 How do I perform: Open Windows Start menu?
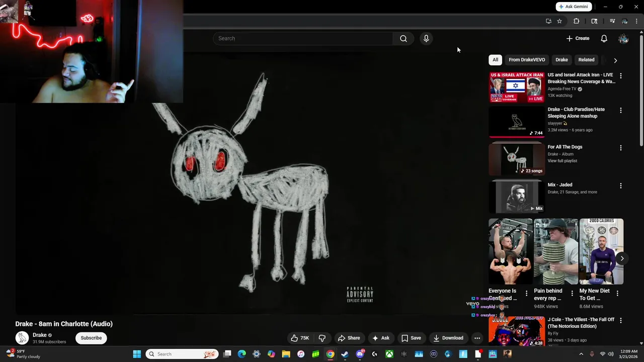click(x=137, y=354)
